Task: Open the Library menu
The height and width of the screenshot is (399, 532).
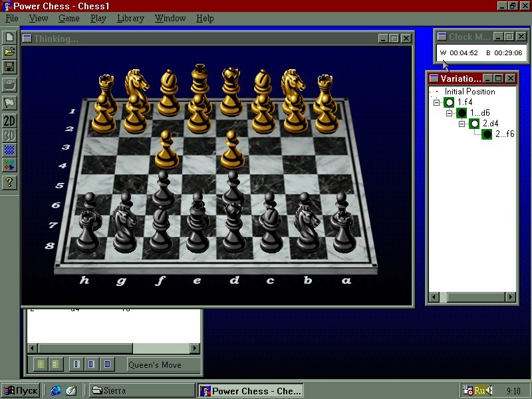Action: (x=130, y=19)
